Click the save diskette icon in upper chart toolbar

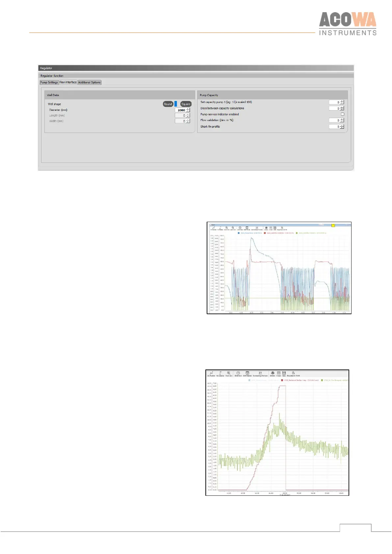[275, 228]
